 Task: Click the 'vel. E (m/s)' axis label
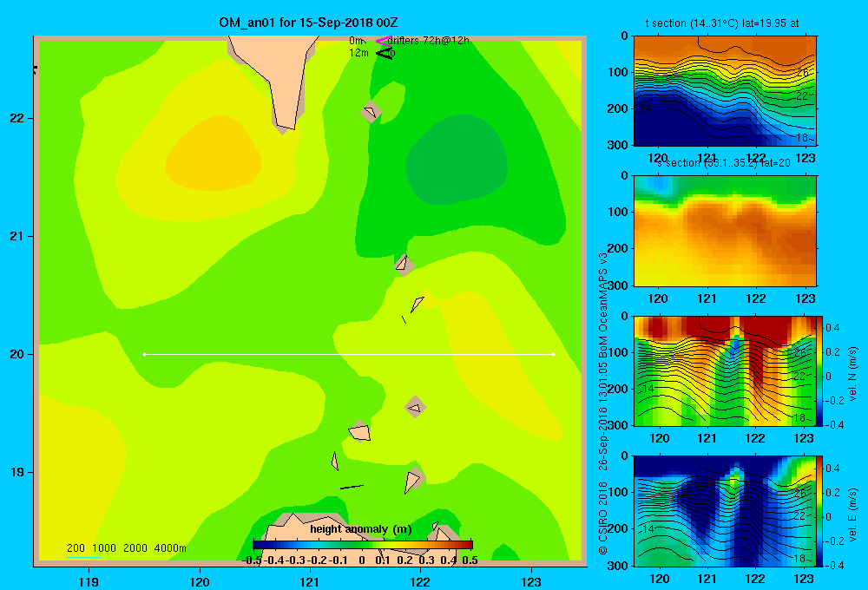pyautogui.click(x=853, y=514)
